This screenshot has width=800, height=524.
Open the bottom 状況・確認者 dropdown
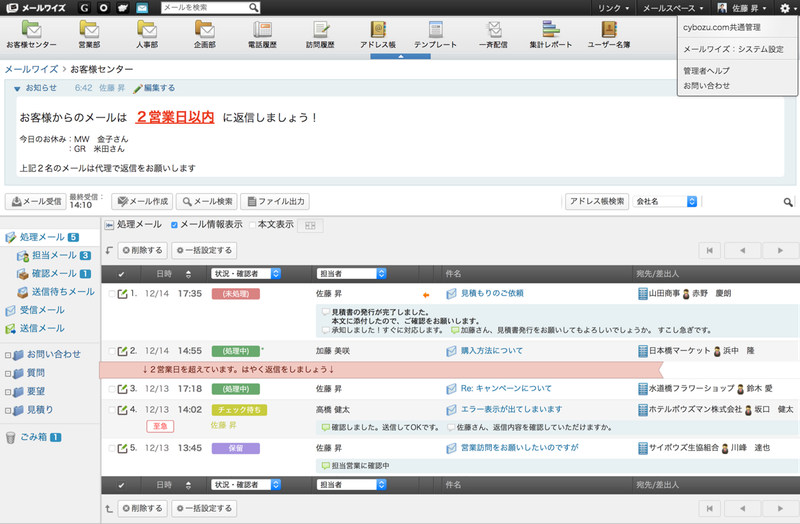pyautogui.click(x=246, y=485)
